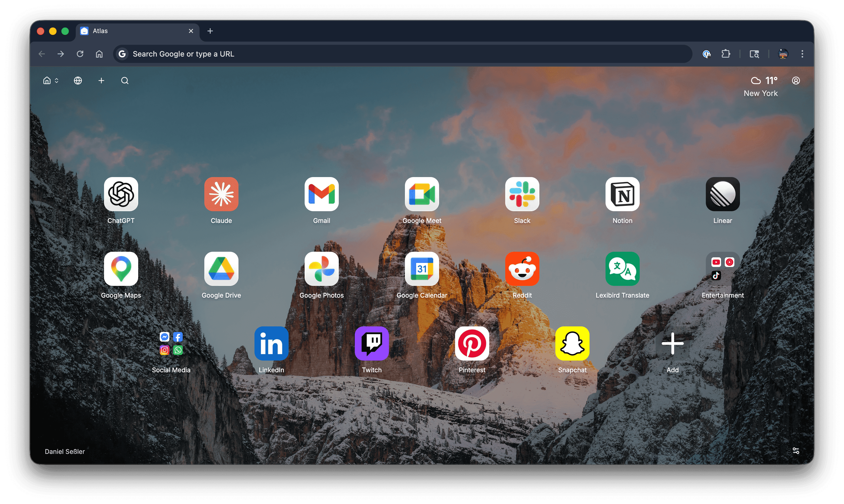Open the Snapchat shortcut

572,343
